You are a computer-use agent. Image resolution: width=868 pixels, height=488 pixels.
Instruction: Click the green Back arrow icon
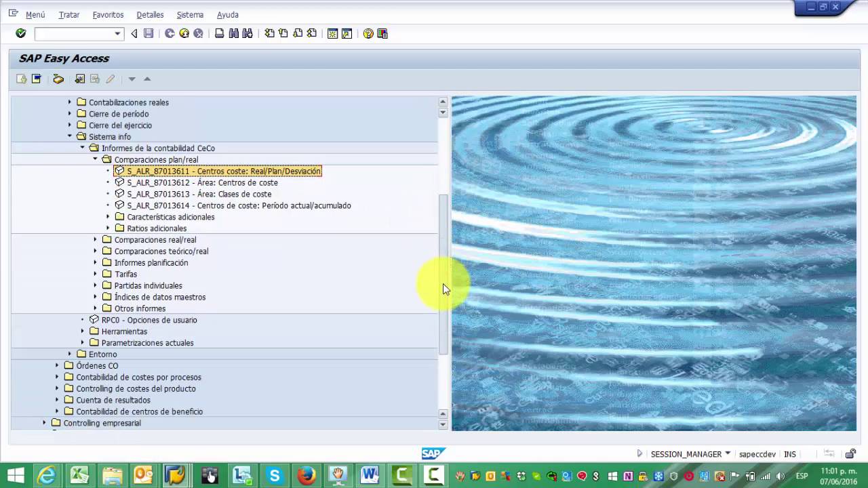tap(170, 33)
